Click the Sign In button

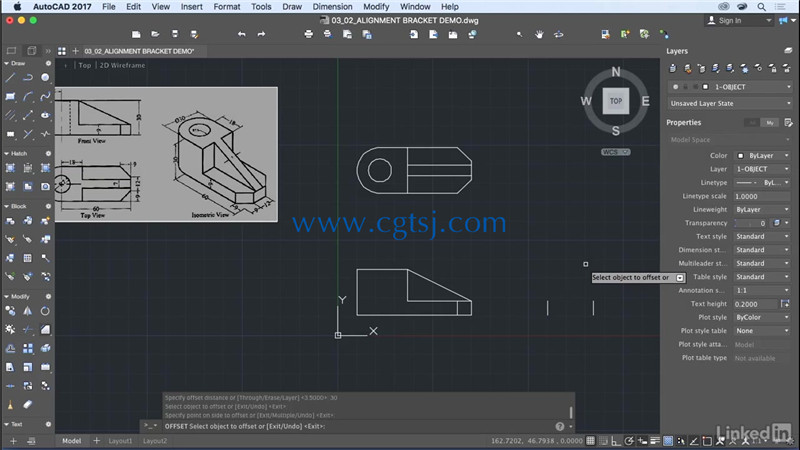739,20
